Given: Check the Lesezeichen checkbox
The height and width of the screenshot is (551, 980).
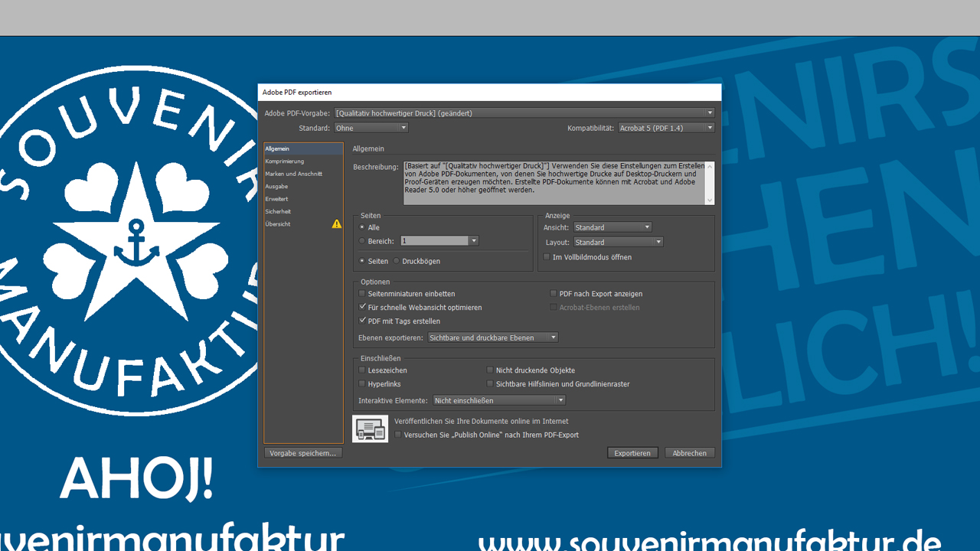Looking at the screenshot, I should (362, 370).
